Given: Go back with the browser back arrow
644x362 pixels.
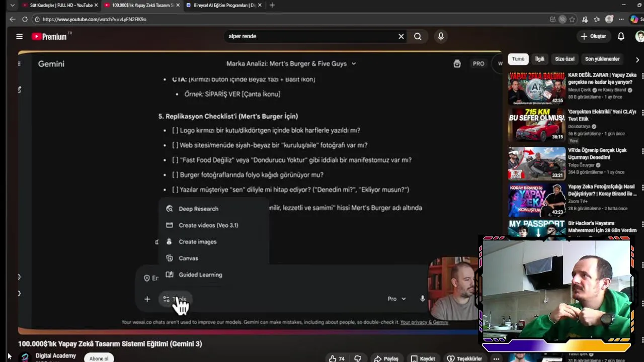Looking at the screenshot, I should pos(12,19).
